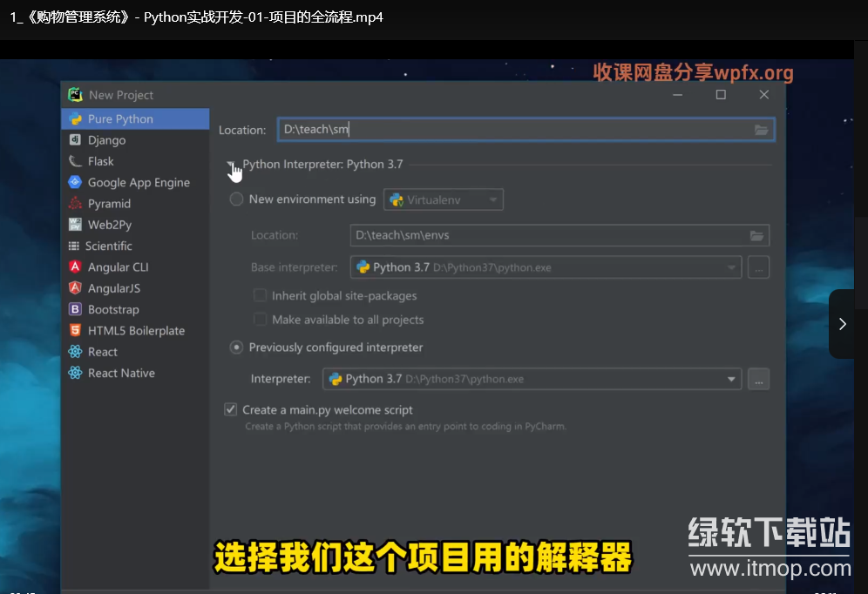The height and width of the screenshot is (594, 868).
Task: Browse for project location folder icon
Action: [x=761, y=130]
